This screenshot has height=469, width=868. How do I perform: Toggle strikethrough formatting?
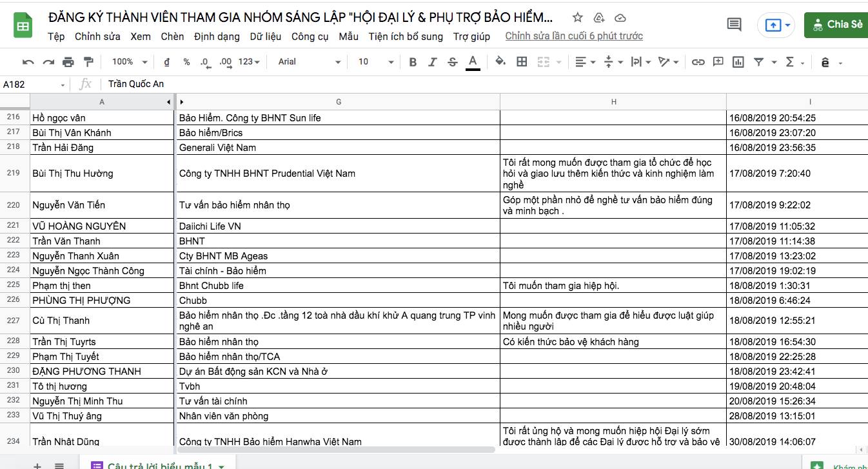(453, 62)
